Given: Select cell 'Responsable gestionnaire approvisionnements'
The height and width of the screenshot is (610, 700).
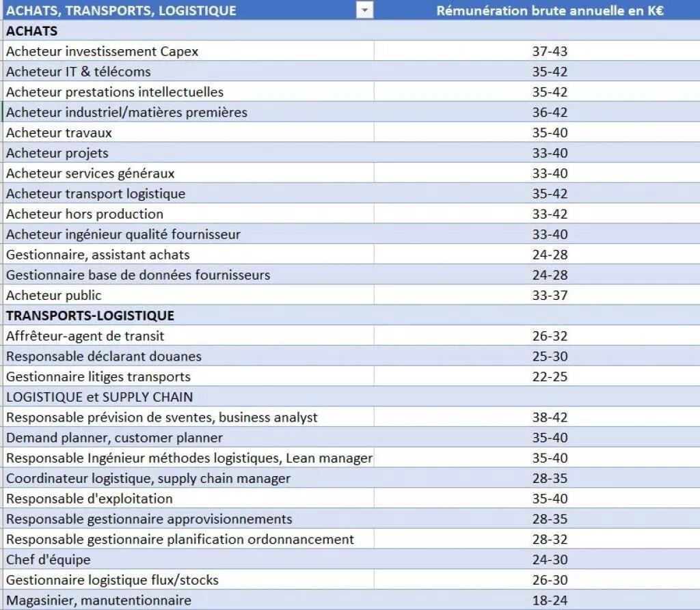Looking at the screenshot, I should (x=189, y=518).
